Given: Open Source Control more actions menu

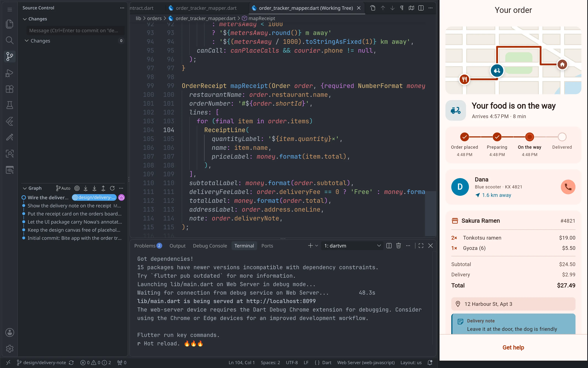Looking at the screenshot, I should [122, 8].
